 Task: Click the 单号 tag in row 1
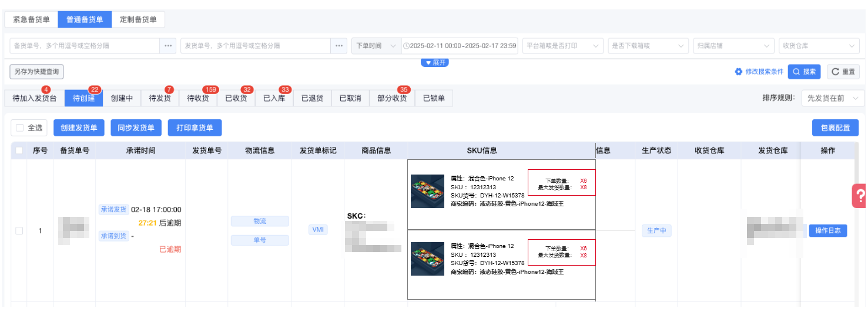pyautogui.click(x=260, y=240)
